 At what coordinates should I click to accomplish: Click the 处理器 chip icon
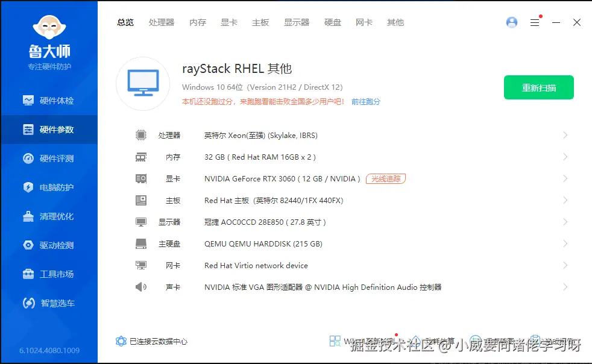click(x=141, y=135)
